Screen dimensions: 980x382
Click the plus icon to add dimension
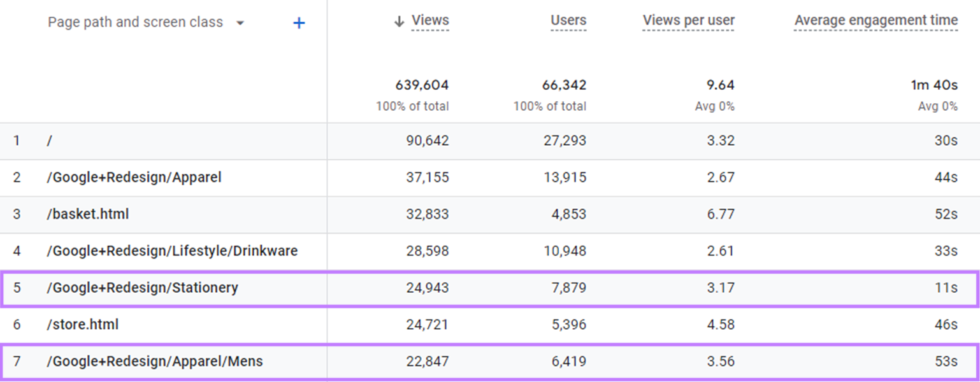pos(299,24)
